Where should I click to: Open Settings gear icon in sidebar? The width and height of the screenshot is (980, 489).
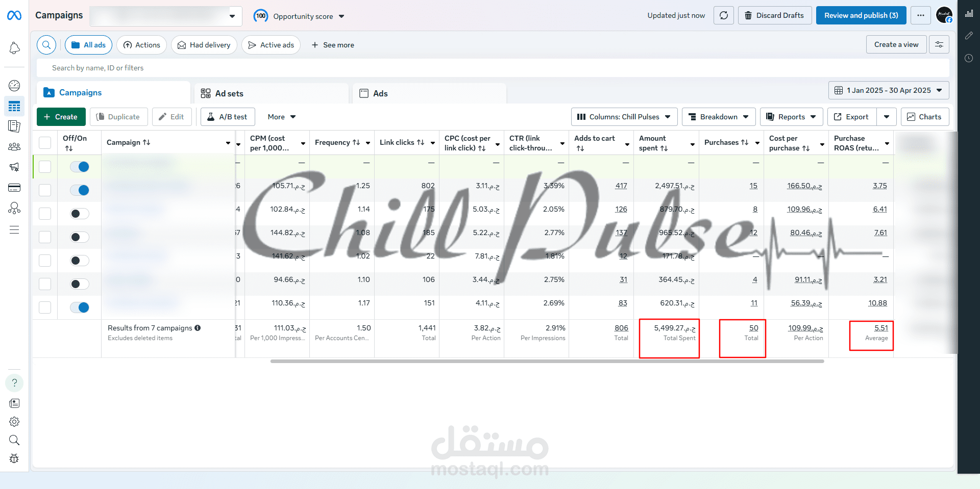[x=14, y=422]
